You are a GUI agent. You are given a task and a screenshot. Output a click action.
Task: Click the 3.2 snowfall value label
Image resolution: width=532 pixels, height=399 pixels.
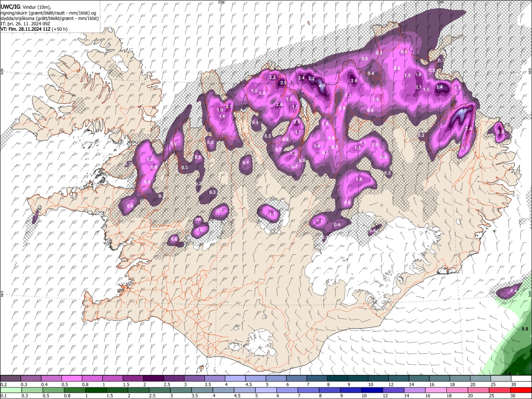pos(311,79)
